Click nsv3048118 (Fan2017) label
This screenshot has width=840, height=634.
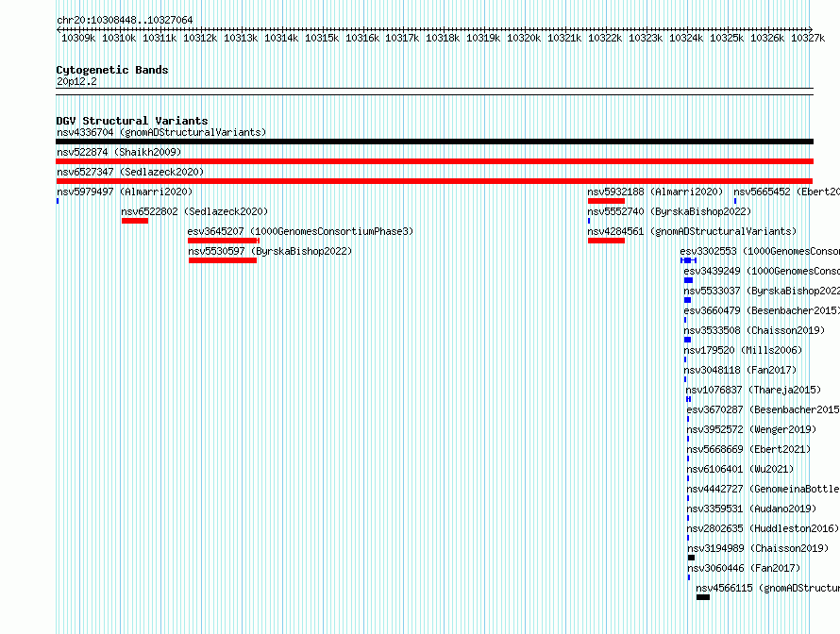(x=740, y=370)
